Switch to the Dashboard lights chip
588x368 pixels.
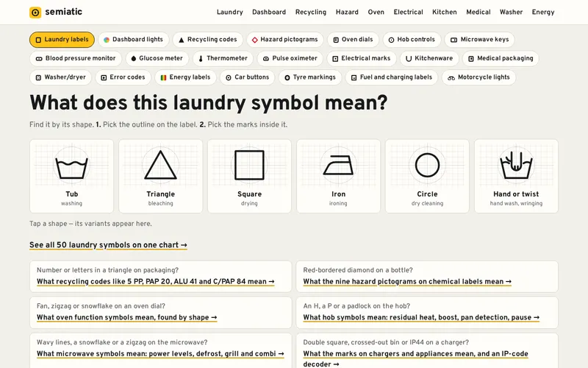coord(134,40)
